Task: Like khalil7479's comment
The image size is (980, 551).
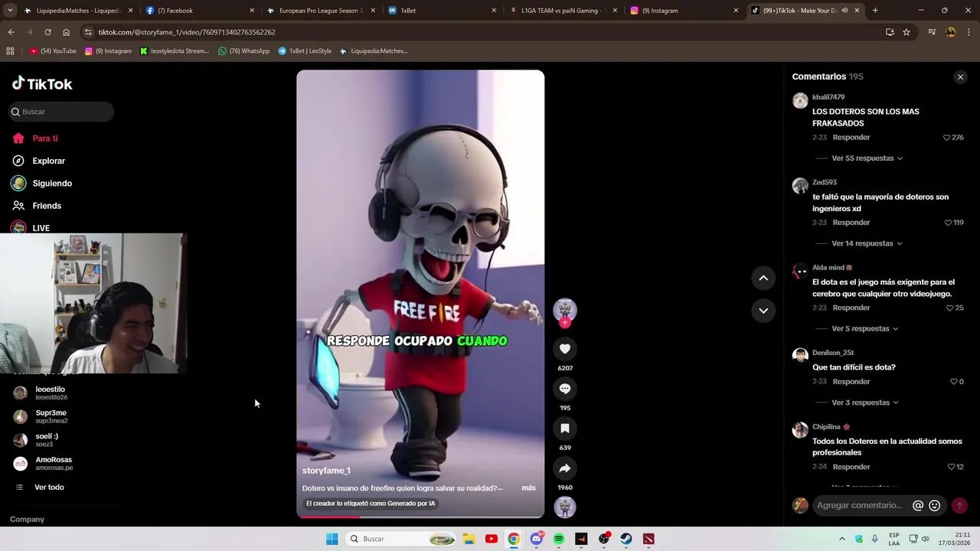Action: pyautogui.click(x=947, y=138)
